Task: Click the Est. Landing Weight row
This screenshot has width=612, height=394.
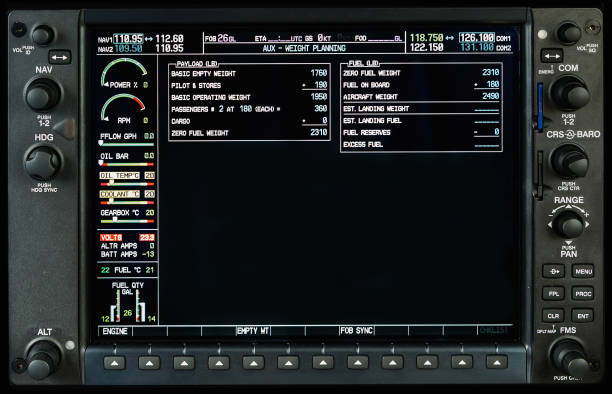Action: tap(421, 109)
